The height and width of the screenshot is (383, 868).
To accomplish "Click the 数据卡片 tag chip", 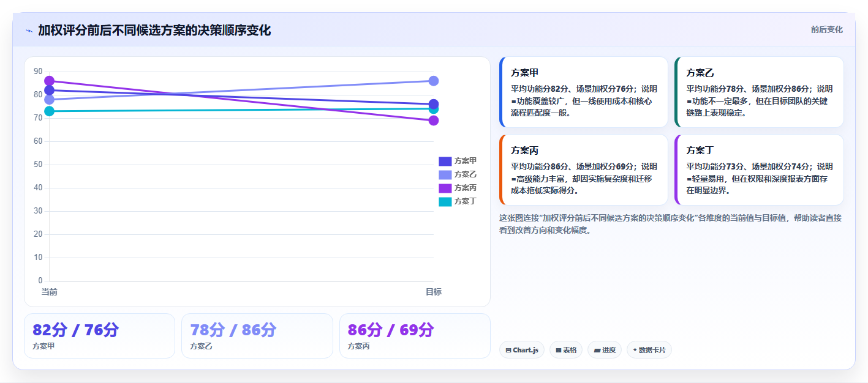I will pos(649,350).
